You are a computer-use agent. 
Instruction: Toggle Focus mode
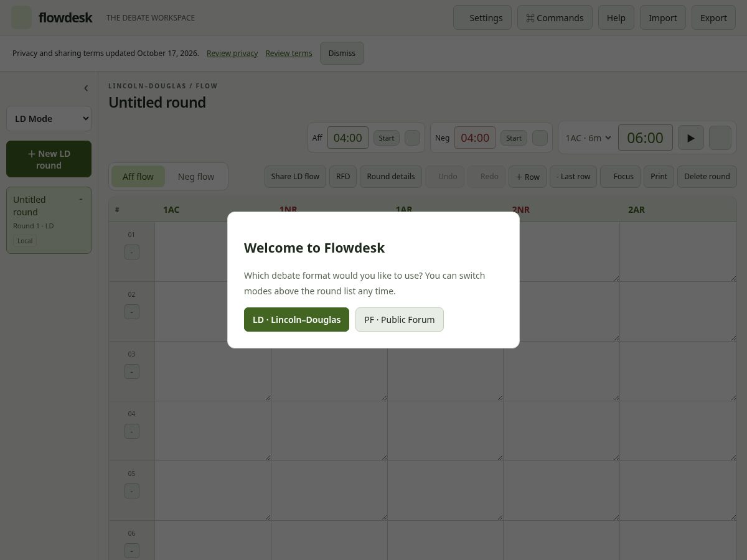click(x=620, y=177)
